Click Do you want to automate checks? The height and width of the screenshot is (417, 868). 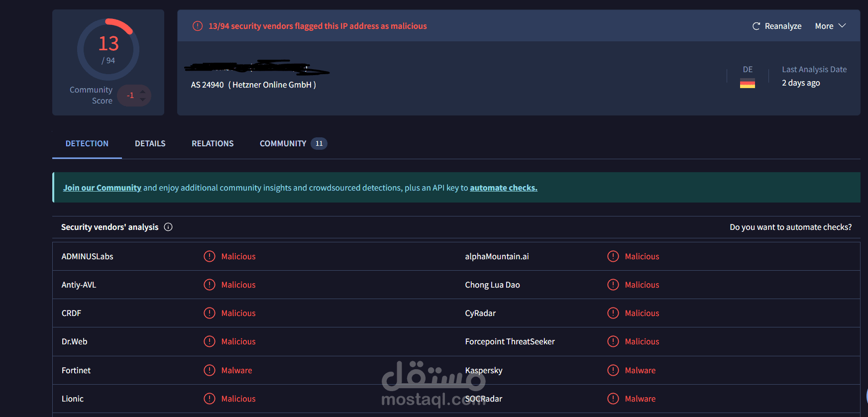(790, 227)
